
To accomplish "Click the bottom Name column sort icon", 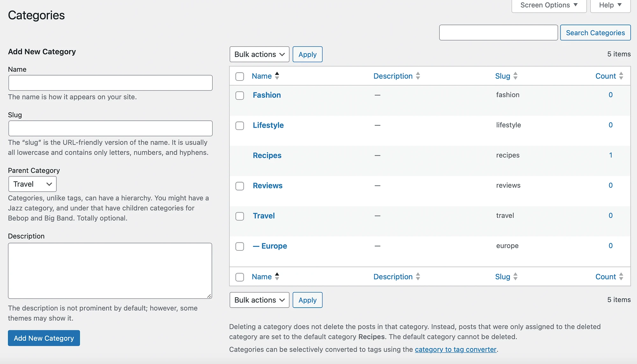I will pos(278,276).
